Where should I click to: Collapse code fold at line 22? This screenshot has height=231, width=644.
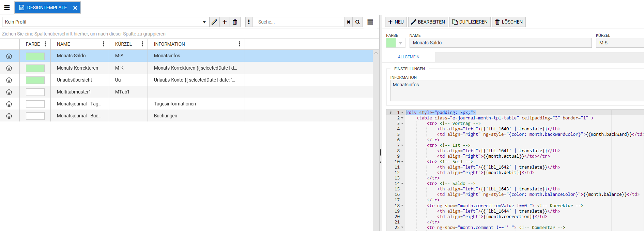click(402, 228)
